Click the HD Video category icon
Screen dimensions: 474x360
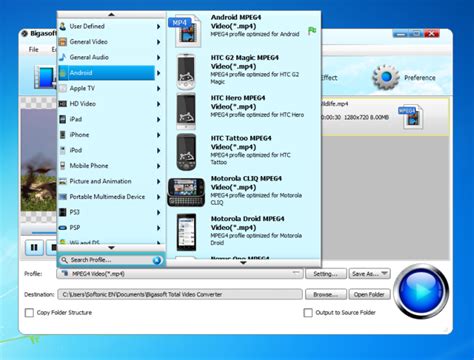click(x=62, y=104)
